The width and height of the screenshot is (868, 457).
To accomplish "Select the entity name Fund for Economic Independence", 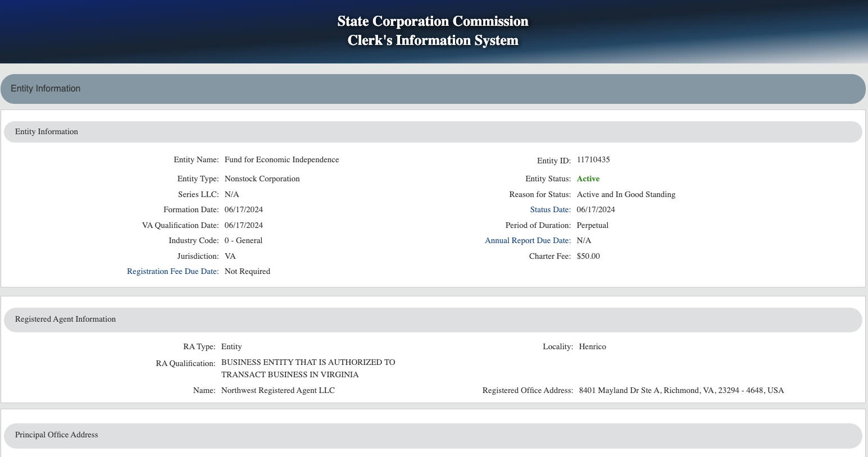I will coord(281,159).
